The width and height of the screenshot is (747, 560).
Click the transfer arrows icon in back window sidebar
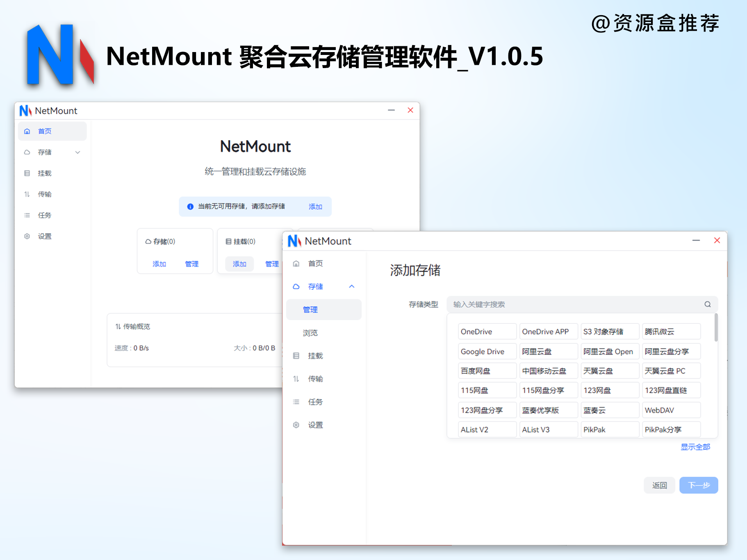point(27,194)
